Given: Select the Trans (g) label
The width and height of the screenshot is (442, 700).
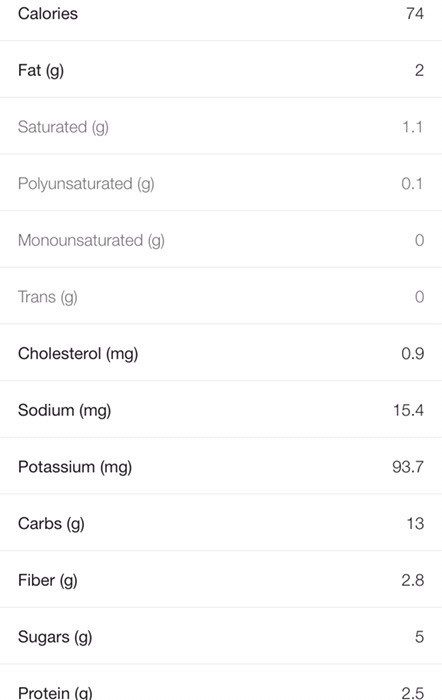Looking at the screenshot, I should coord(47,297).
